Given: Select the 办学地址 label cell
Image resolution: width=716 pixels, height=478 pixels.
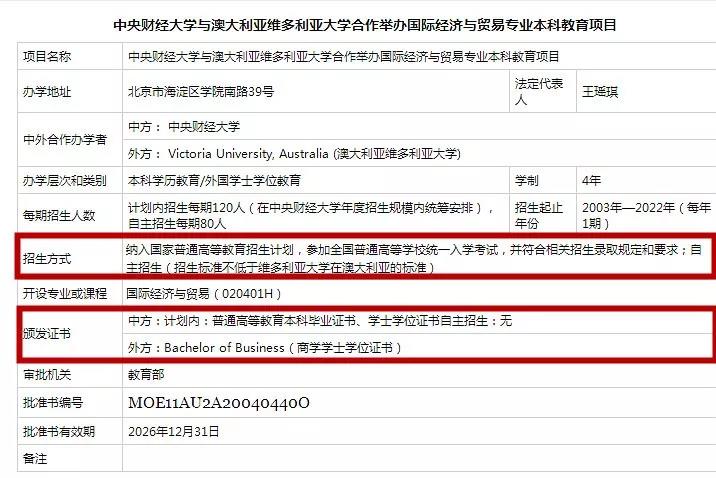Looking at the screenshot, I should pyautogui.click(x=70, y=91).
